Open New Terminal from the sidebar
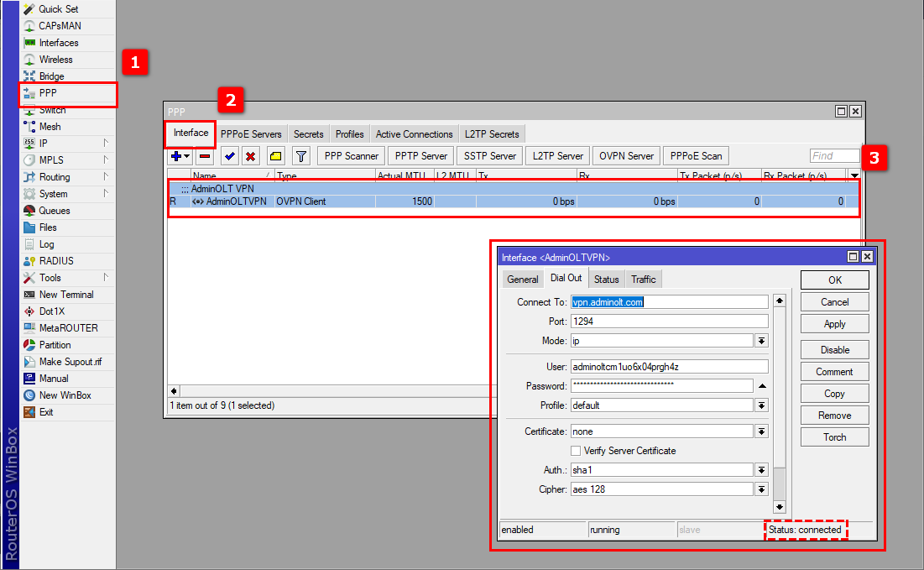 pyautogui.click(x=65, y=295)
